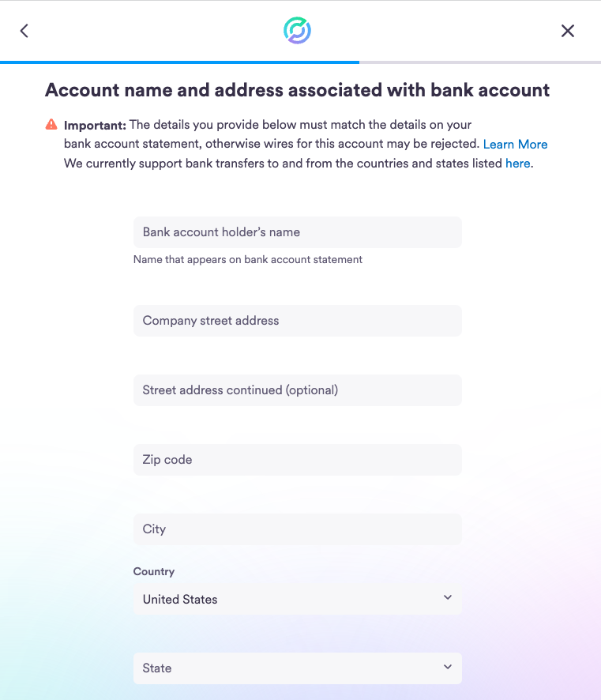Focus the City input field

298,529
